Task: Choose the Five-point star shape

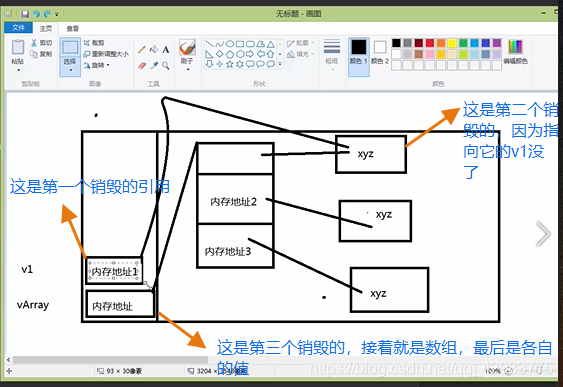Action: [230, 64]
